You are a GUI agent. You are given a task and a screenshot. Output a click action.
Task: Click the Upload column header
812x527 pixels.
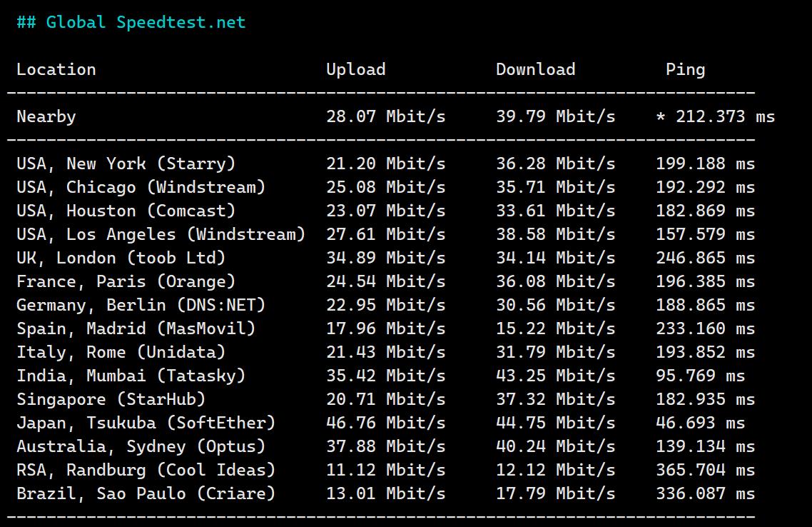click(355, 69)
